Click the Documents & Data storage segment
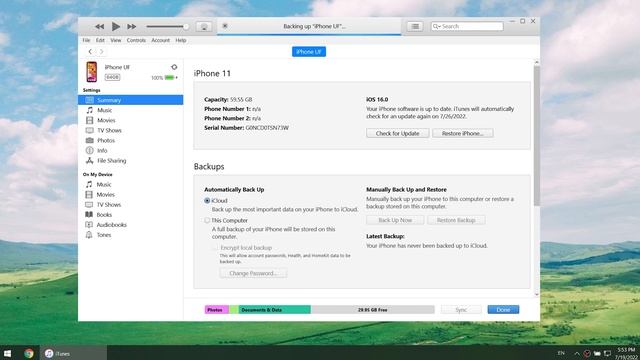 click(274, 310)
